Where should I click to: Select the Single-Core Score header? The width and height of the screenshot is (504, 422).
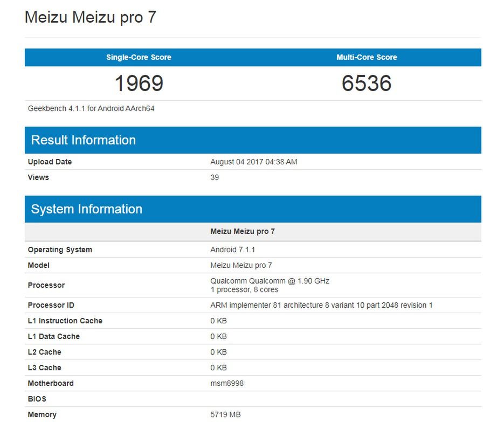pyautogui.click(x=139, y=57)
